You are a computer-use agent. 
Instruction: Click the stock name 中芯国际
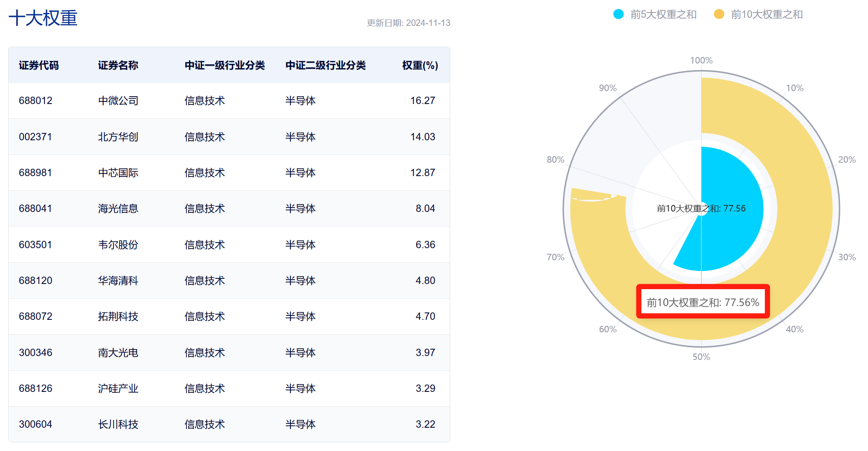pos(118,173)
